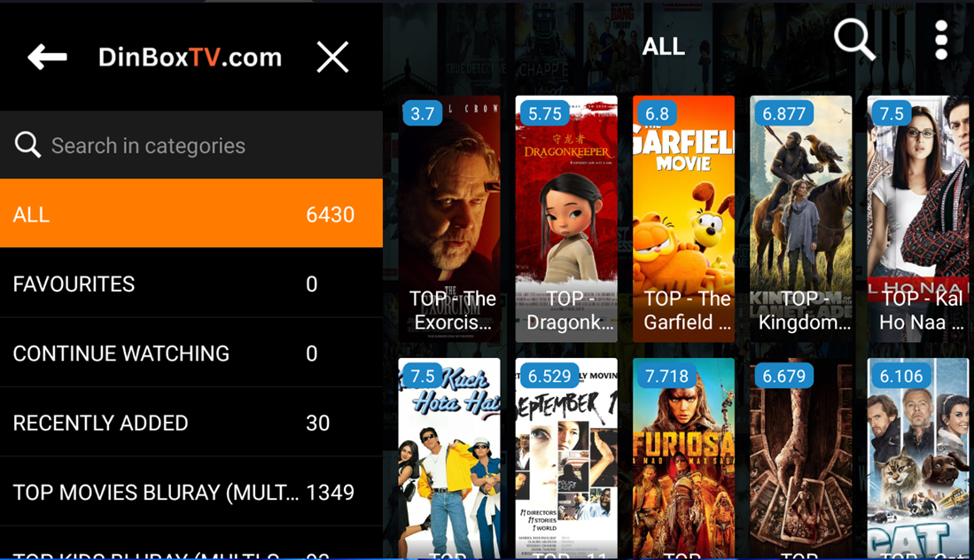Select the Dragonkeeper movie thumbnail

point(566,219)
